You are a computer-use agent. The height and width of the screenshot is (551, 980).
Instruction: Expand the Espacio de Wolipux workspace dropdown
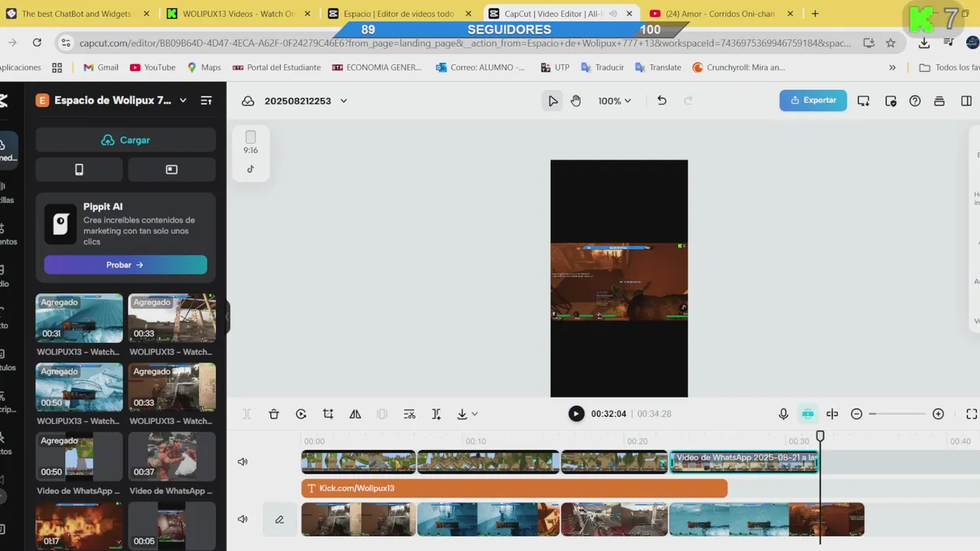coord(183,100)
